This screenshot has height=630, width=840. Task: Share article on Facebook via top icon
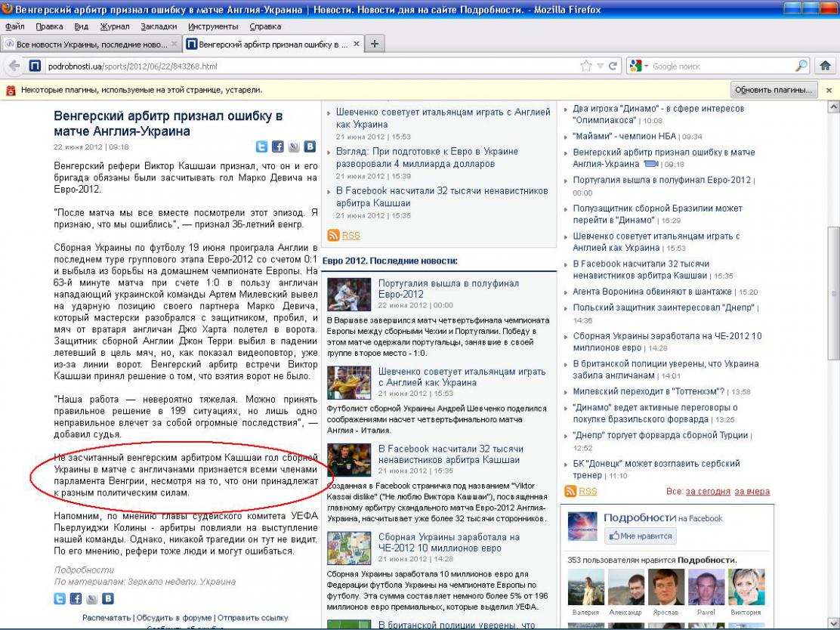click(x=277, y=147)
